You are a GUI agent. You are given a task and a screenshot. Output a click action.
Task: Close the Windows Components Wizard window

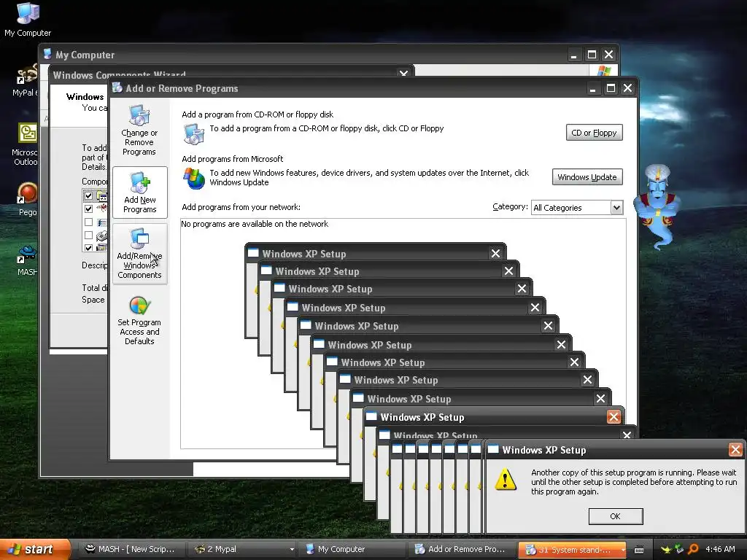[x=403, y=74]
